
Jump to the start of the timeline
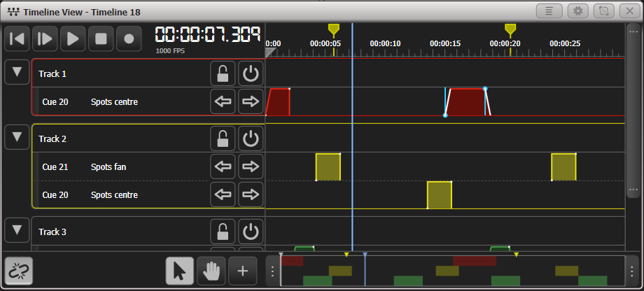(x=17, y=38)
